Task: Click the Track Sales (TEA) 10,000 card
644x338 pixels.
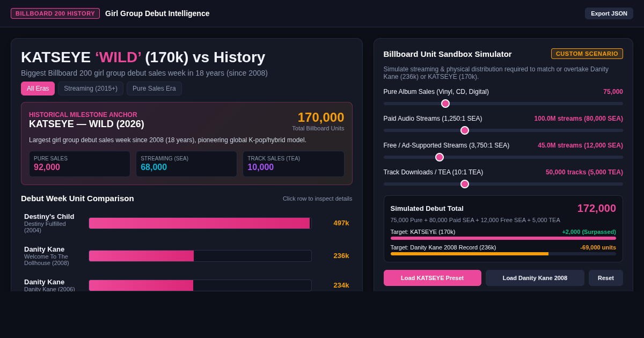Action: [x=293, y=164]
